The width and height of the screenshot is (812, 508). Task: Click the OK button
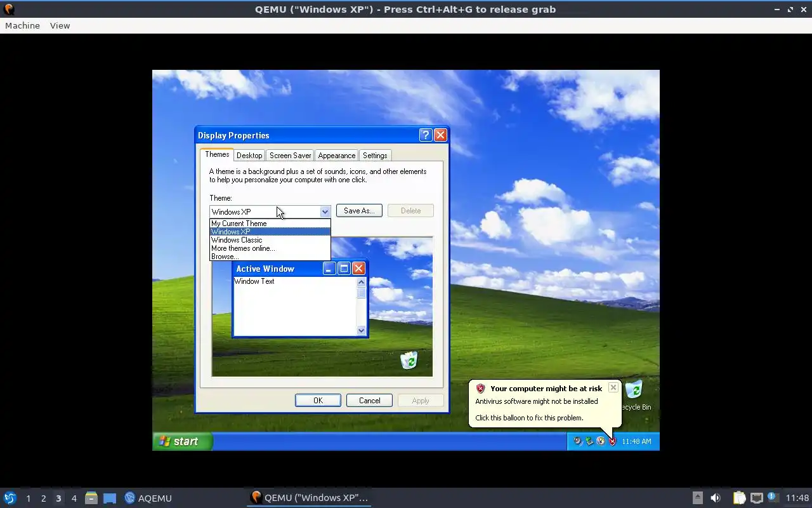[x=318, y=401]
